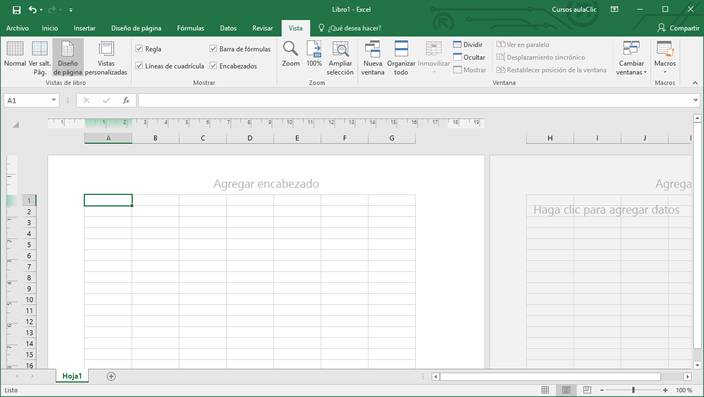
Task: Open Cambiar ventanas dropdown
Action: coord(631,57)
